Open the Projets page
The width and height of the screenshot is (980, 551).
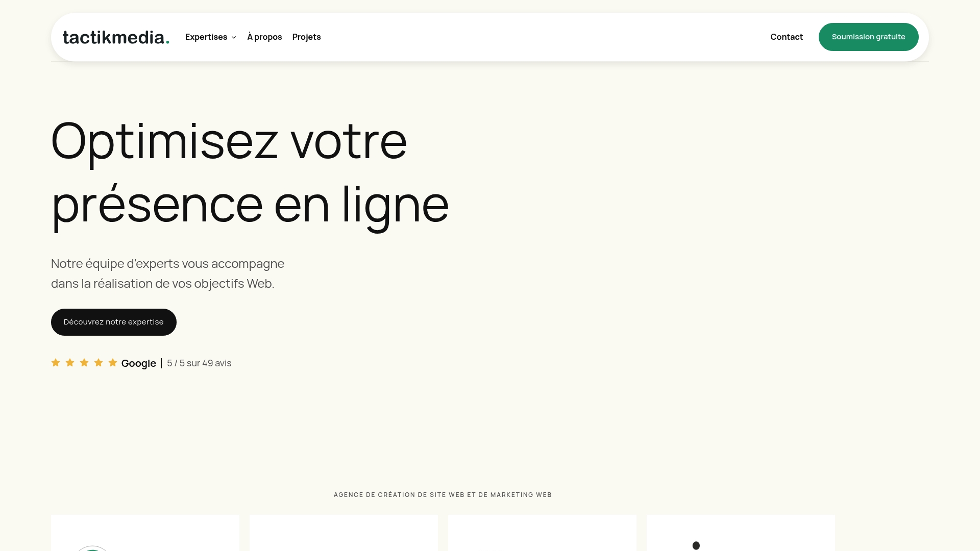click(x=306, y=37)
